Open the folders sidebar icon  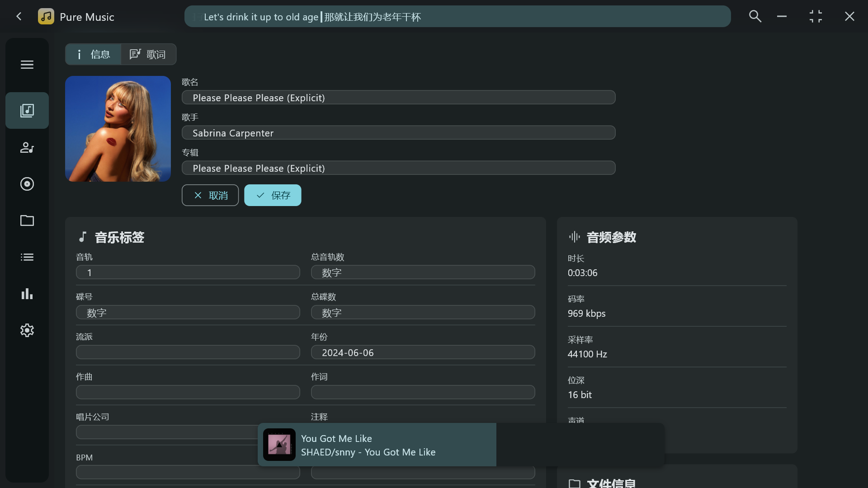tap(27, 221)
